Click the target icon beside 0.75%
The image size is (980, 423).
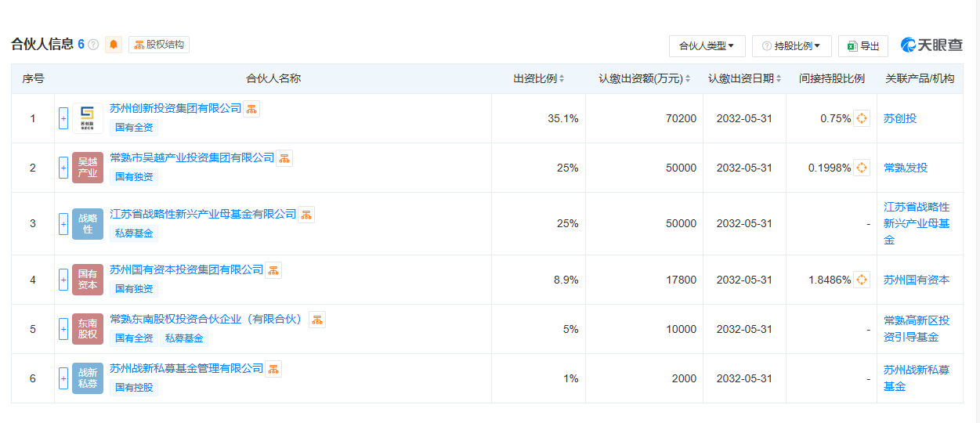tap(861, 119)
